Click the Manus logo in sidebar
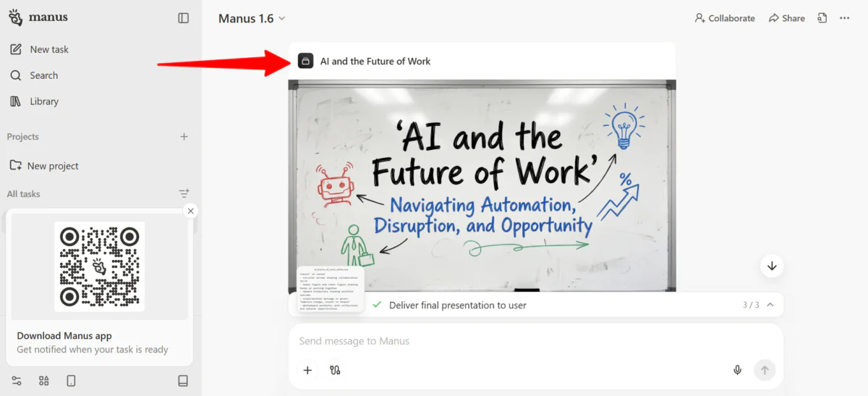The image size is (868, 396). click(38, 18)
